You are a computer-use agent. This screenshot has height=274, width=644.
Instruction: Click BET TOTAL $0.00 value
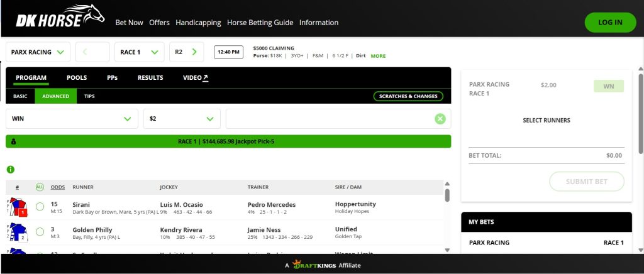(x=614, y=155)
